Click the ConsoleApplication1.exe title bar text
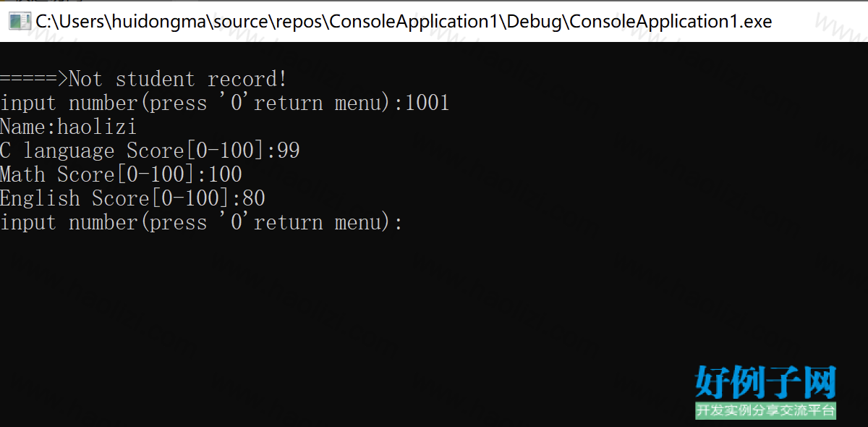 tap(404, 21)
